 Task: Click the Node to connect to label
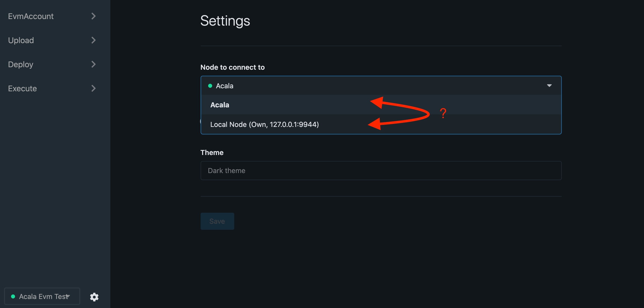click(232, 67)
